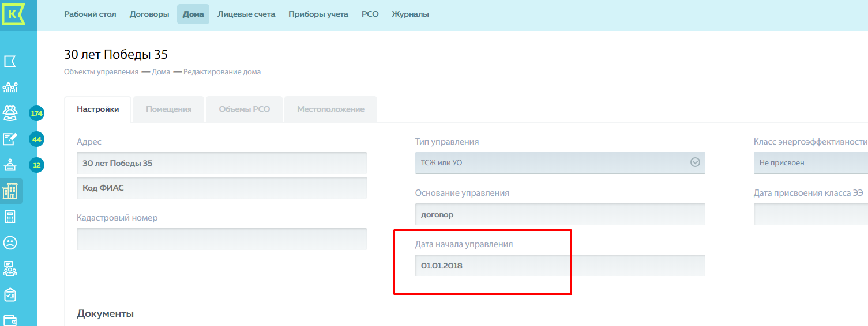Switch to Помещения tab

pos(169,109)
